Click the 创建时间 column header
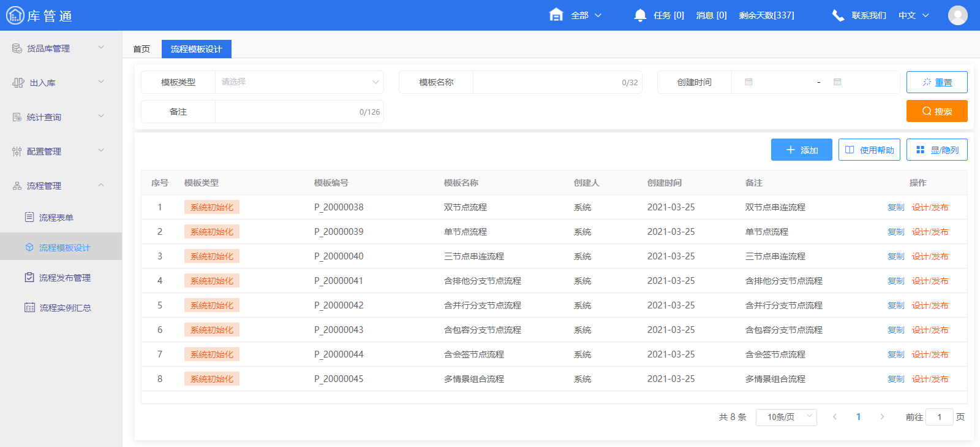980x447 pixels. click(665, 183)
